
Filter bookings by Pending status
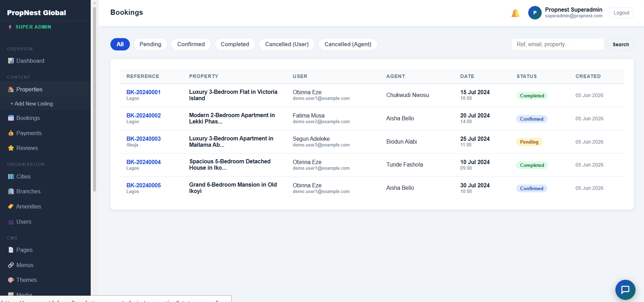[150, 44]
